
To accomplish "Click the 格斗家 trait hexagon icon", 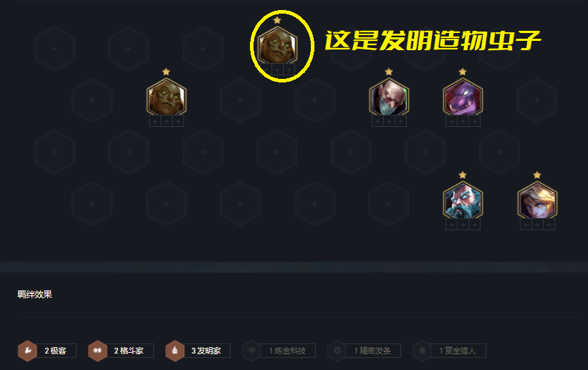I will (97, 351).
